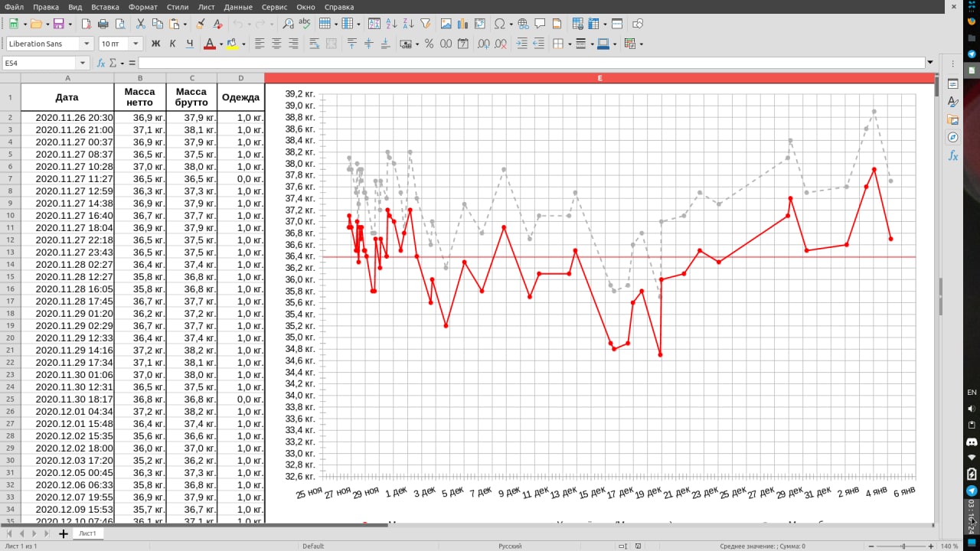Screen dimensions: 980x551
Task: Toggle center horizontally alignment
Action: (276, 44)
